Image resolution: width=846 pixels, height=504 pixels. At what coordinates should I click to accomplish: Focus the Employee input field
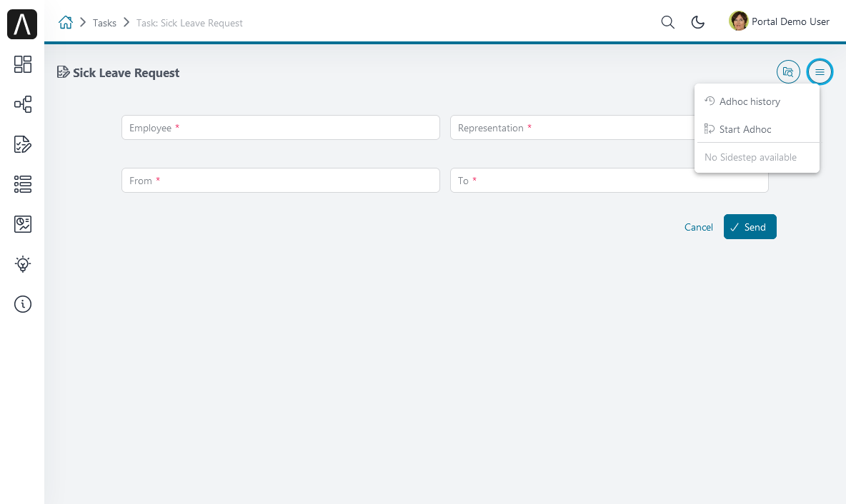[281, 128]
